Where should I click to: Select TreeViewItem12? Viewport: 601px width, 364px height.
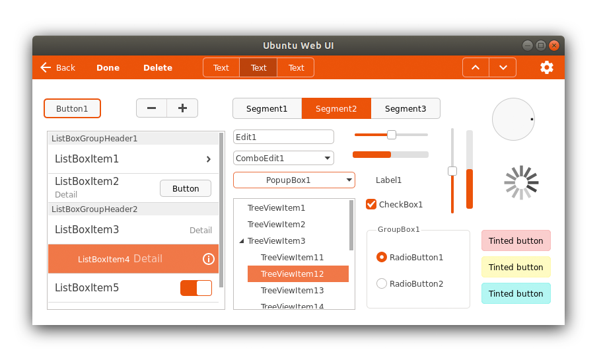[299, 274]
